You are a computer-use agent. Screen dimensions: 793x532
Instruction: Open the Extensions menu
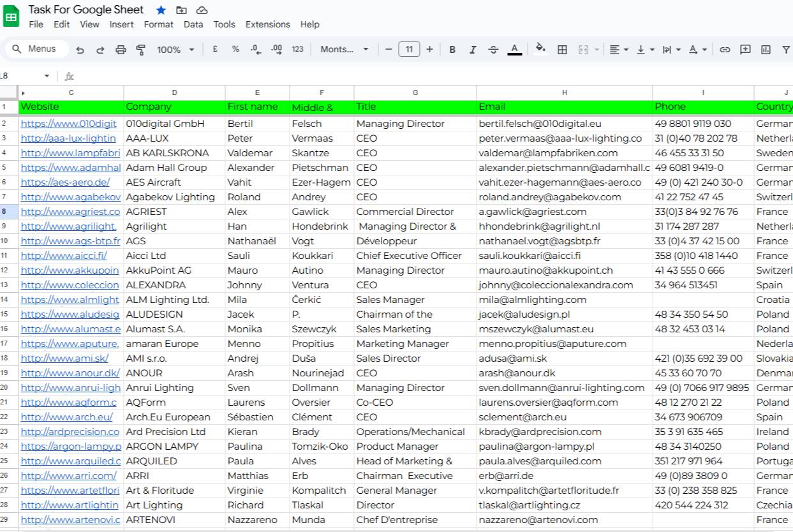268,24
